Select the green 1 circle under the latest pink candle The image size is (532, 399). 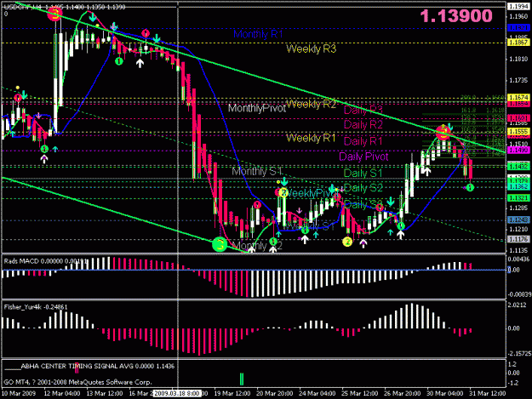[x=470, y=187]
